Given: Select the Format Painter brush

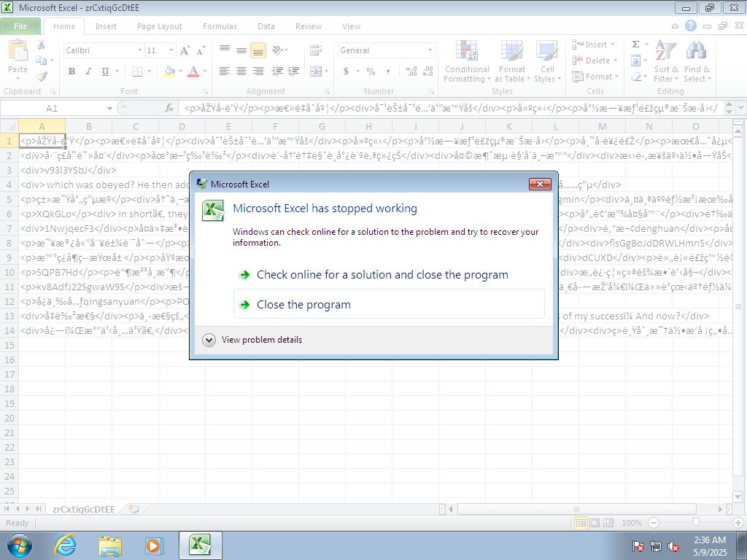Looking at the screenshot, I should (x=42, y=76).
